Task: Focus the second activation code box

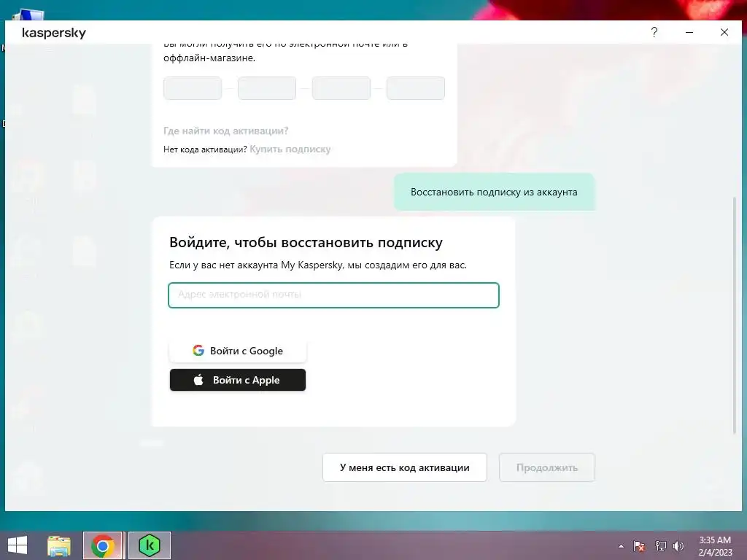Action: (267, 88)
